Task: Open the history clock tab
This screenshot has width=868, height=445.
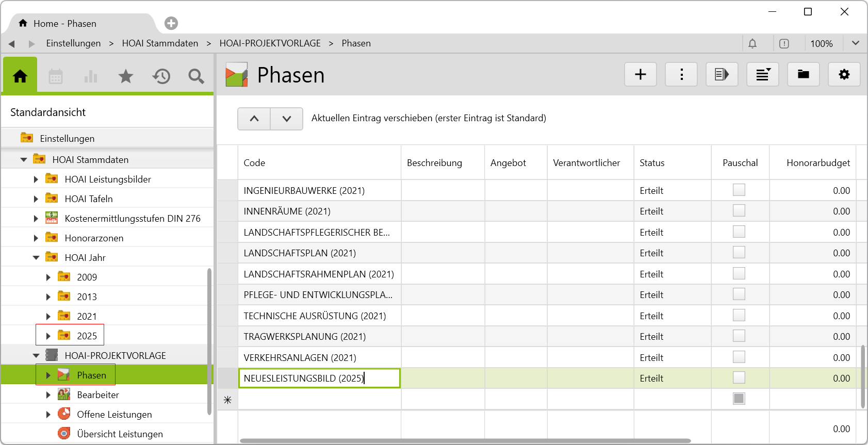Action: 161,76
